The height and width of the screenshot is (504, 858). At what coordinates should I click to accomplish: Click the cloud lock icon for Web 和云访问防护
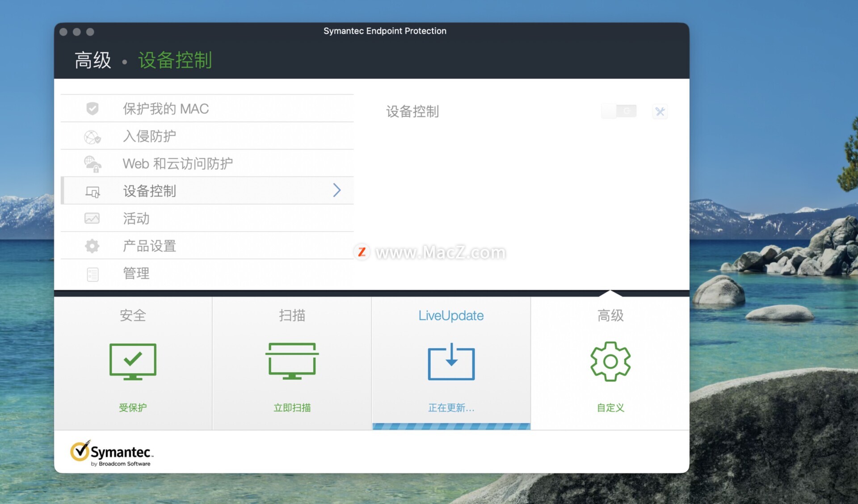point(93,164)
